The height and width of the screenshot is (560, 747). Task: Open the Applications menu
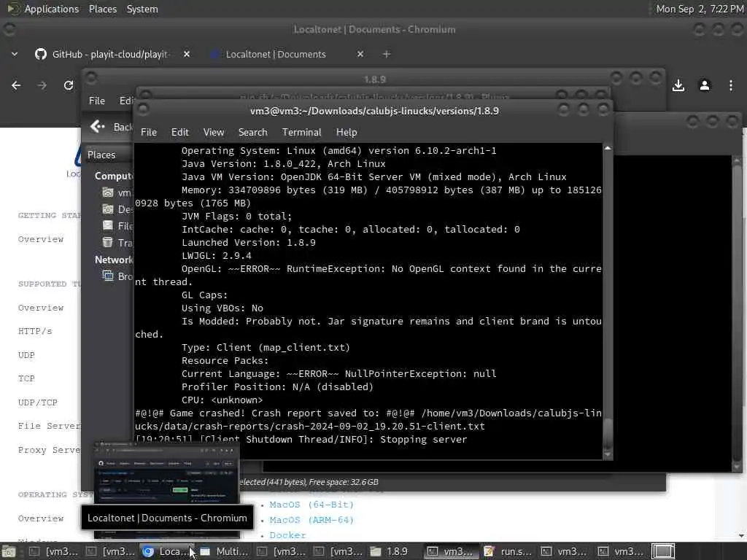click(x=52, y=9)
